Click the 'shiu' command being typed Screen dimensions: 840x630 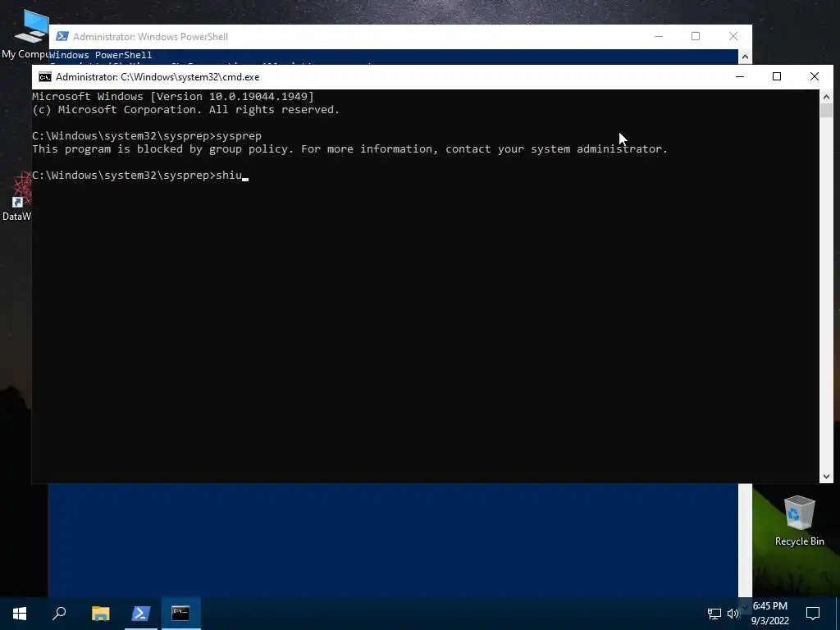[x=229, y=176]
